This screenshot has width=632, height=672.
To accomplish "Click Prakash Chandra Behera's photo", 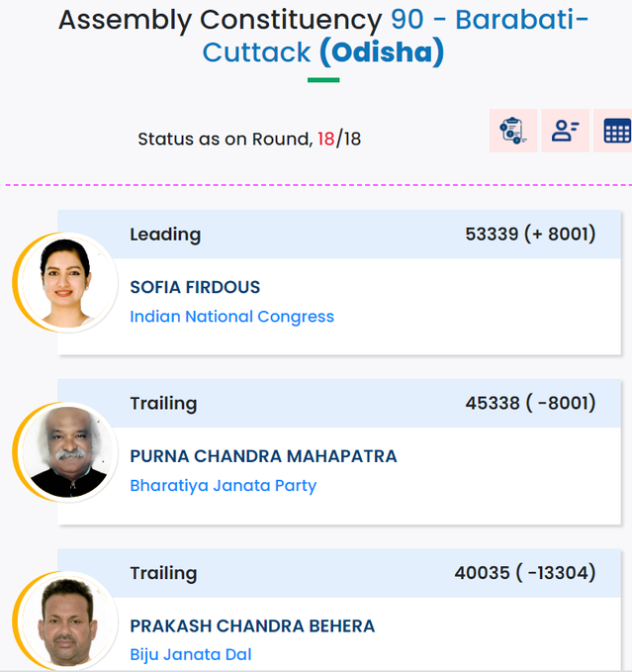I will (x=66, y=621).
